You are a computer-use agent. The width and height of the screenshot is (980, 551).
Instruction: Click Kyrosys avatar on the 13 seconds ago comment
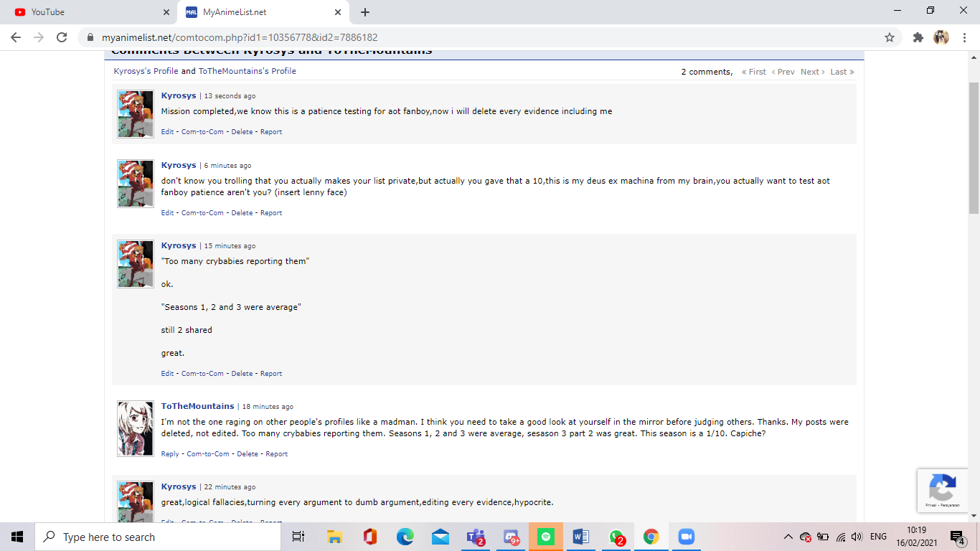click(136, 114)
